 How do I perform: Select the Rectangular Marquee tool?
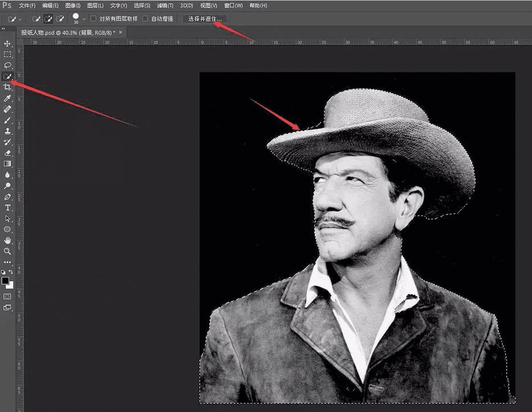pos(7,55)
